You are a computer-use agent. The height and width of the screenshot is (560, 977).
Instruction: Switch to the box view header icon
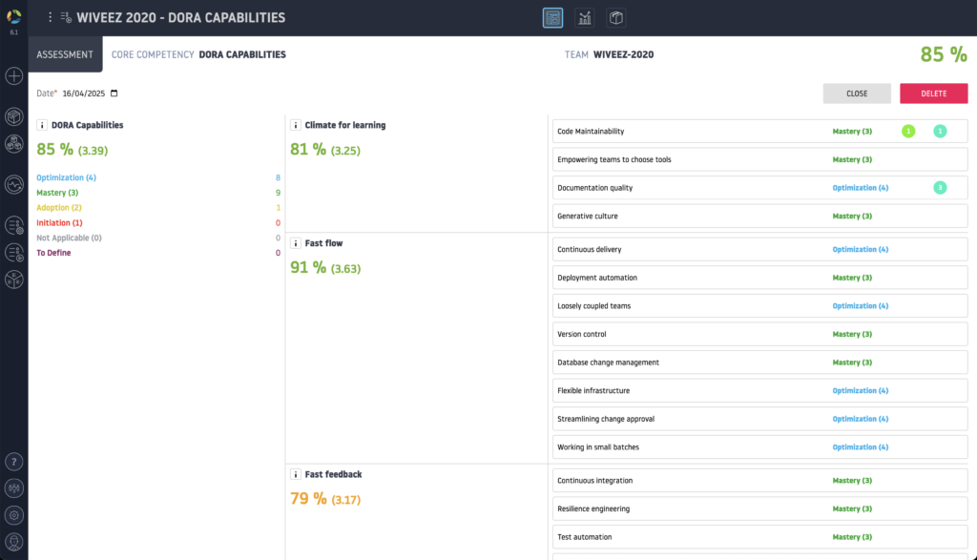pos(616,17)
